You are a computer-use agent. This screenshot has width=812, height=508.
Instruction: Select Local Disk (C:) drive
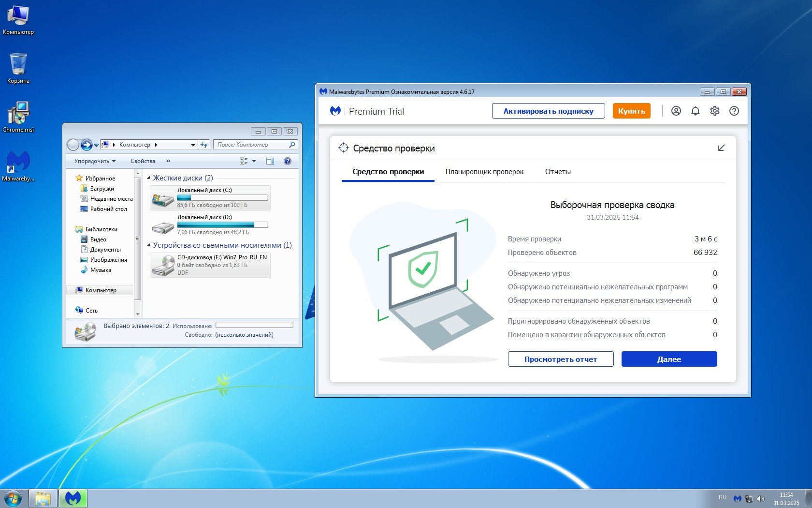coord(210,198)
